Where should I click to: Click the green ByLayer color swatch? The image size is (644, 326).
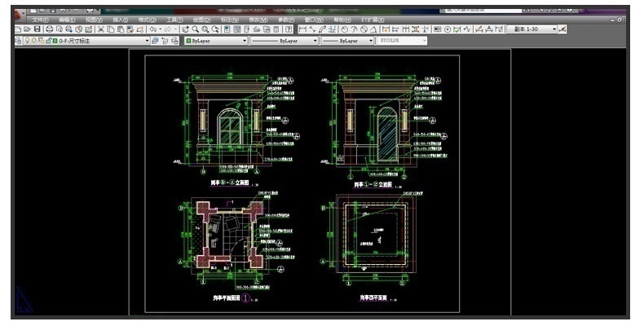(189, 40)
